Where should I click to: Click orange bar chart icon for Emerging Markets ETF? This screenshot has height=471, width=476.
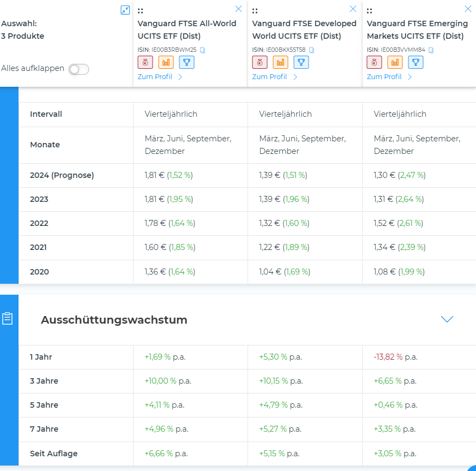click(395, 62)
